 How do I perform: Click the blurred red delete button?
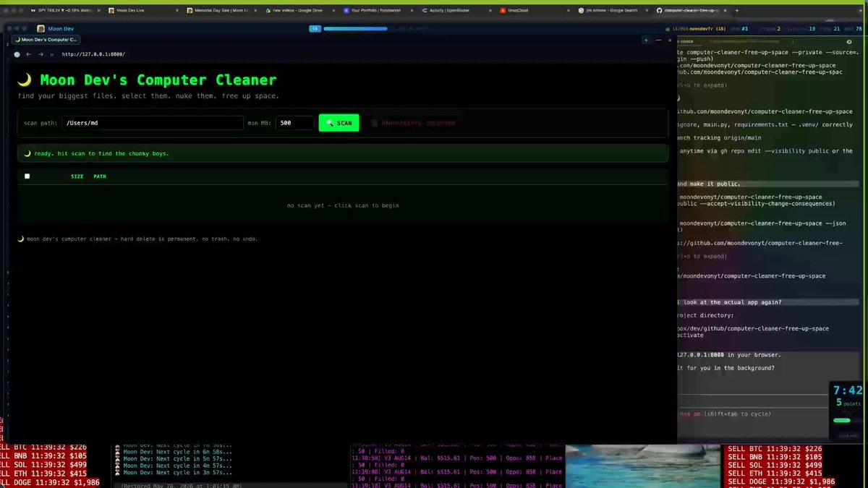(x=413, y=123)
